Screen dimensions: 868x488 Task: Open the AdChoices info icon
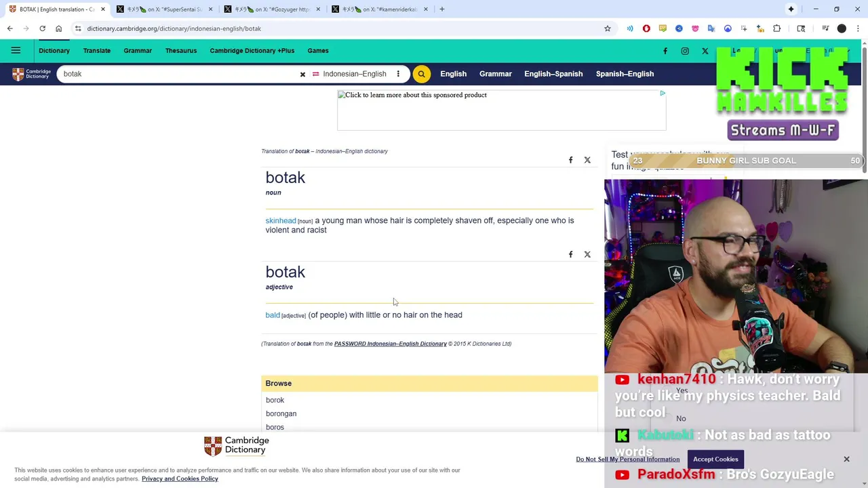(662, 94)
